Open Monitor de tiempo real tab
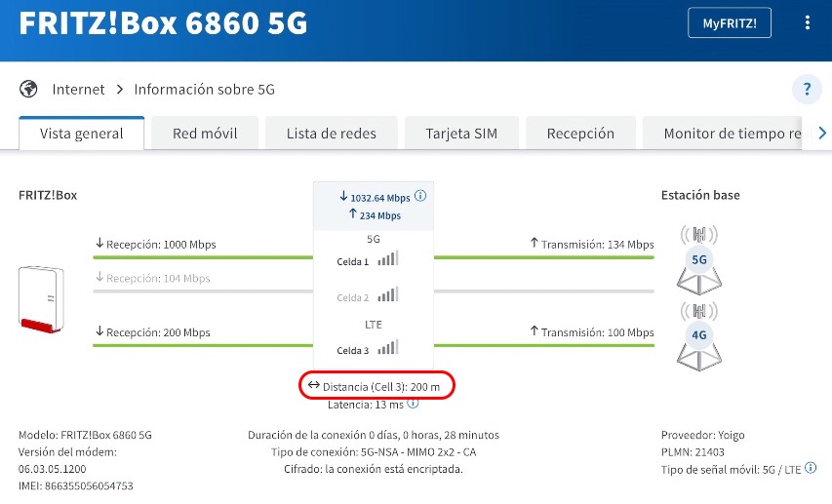This screenshot has height=504, width=832. click(x=722, y=134)
